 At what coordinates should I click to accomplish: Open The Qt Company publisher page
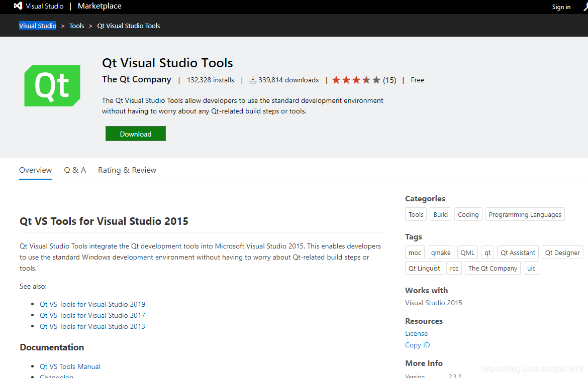click(x=137, y=79)
